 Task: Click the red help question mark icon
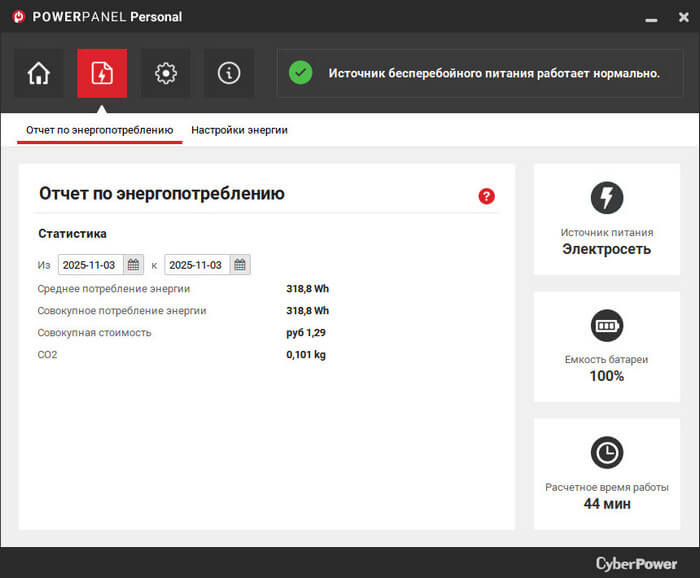pos(487,196)
